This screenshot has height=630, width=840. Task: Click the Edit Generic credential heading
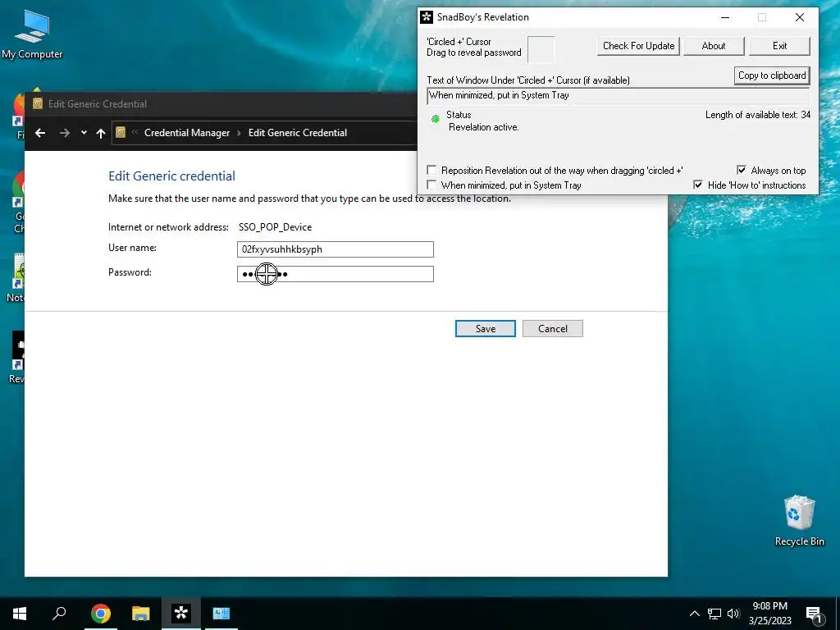point(172,176)
